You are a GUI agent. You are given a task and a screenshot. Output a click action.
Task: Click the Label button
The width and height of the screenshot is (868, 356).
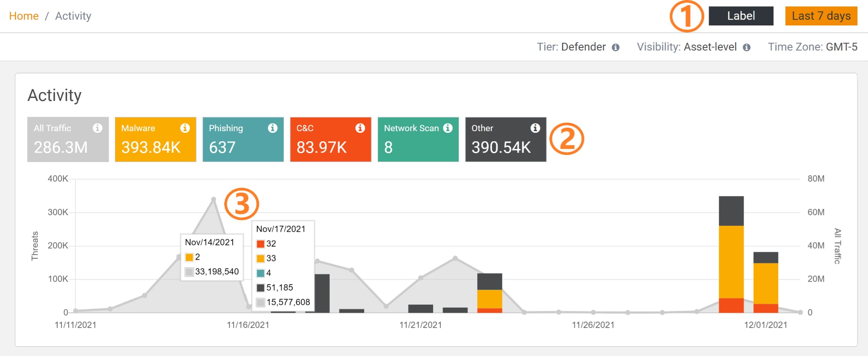coord(741,16)
